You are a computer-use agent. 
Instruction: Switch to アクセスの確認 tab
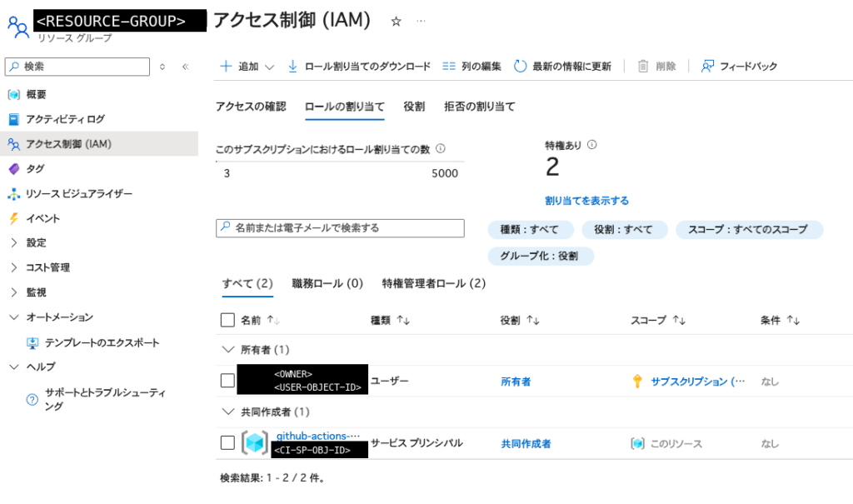[x=251, y=107]
